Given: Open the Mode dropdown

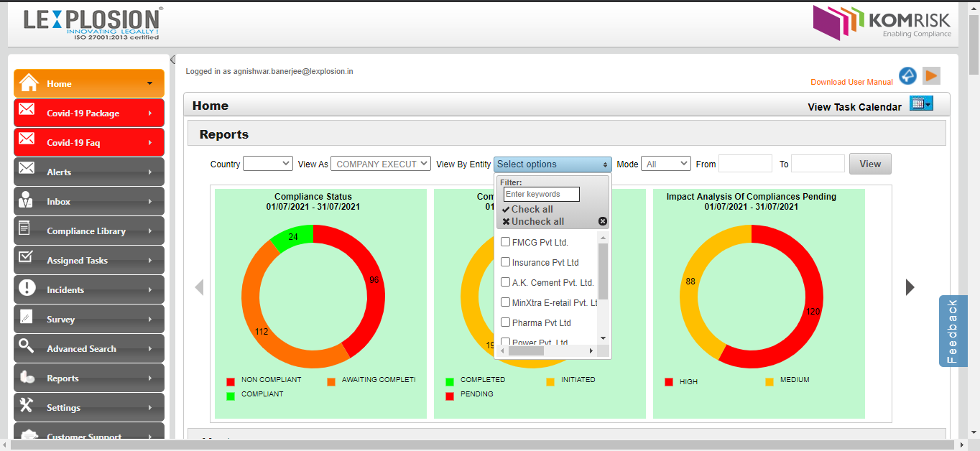Looking at the screenshot, I should coord(666,164).
